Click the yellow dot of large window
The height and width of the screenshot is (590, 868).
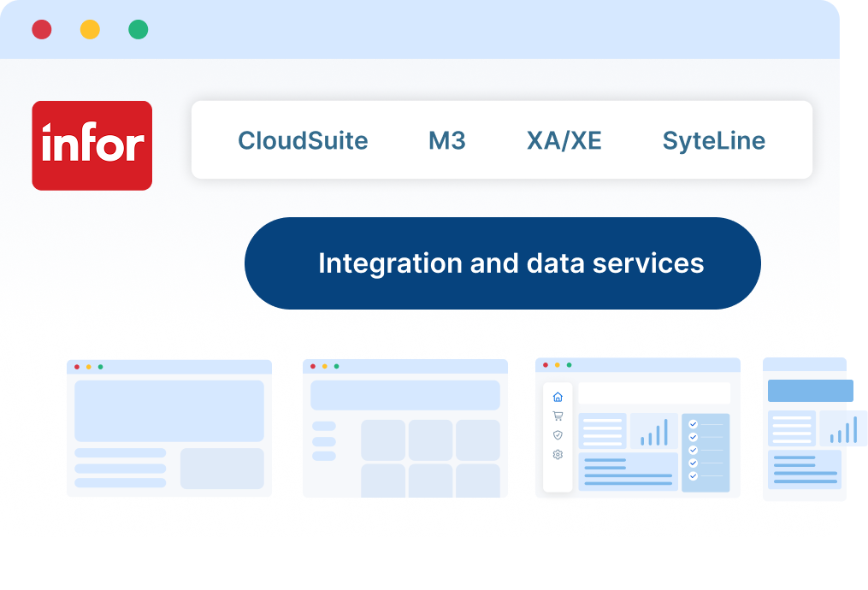pyautogui.click(x=91, y=29)
